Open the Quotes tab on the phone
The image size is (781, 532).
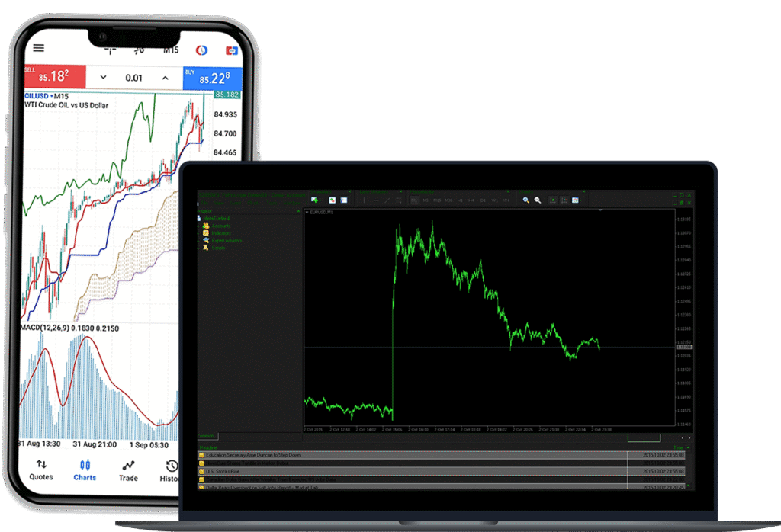tap(41, 470)
